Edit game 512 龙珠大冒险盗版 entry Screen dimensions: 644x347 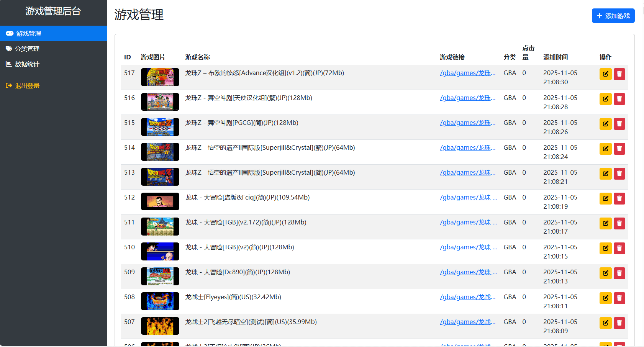[605, 198]
